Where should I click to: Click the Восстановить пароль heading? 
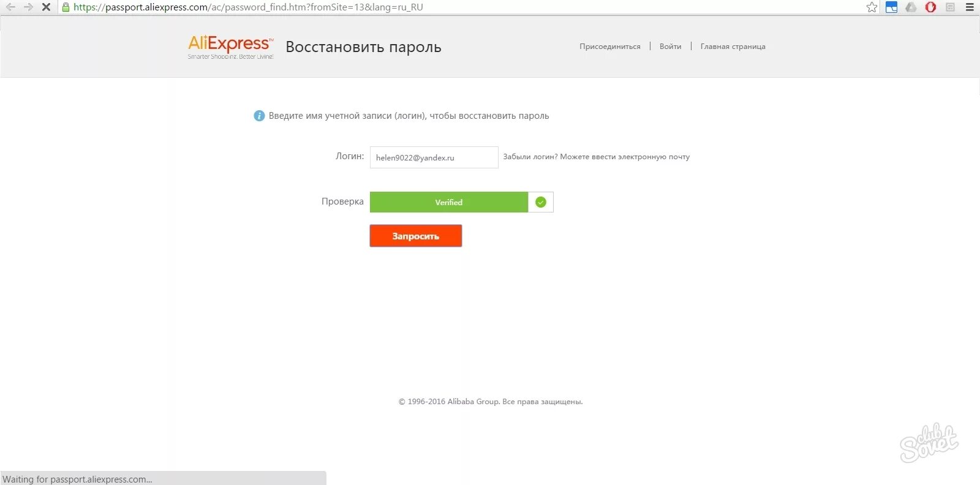[363, 47]
